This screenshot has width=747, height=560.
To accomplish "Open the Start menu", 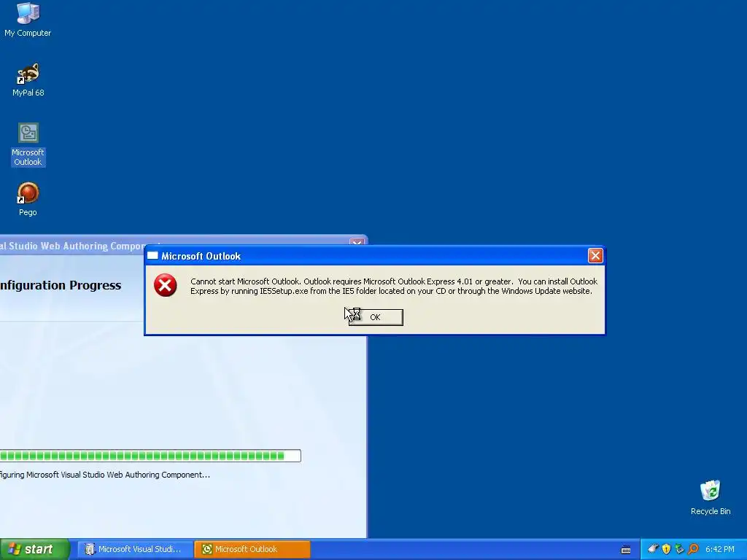I will pos(35,549).
